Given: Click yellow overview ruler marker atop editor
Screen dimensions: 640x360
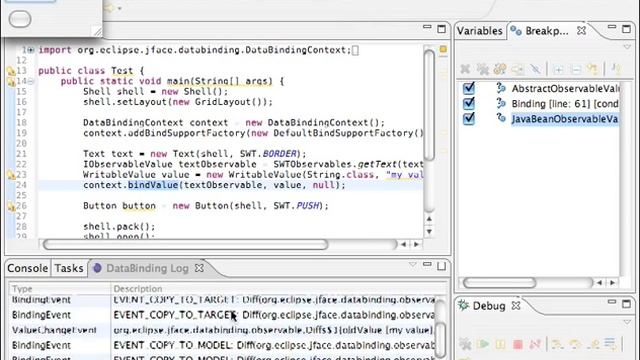Looking at the screenshot, I should pos(443,50).
